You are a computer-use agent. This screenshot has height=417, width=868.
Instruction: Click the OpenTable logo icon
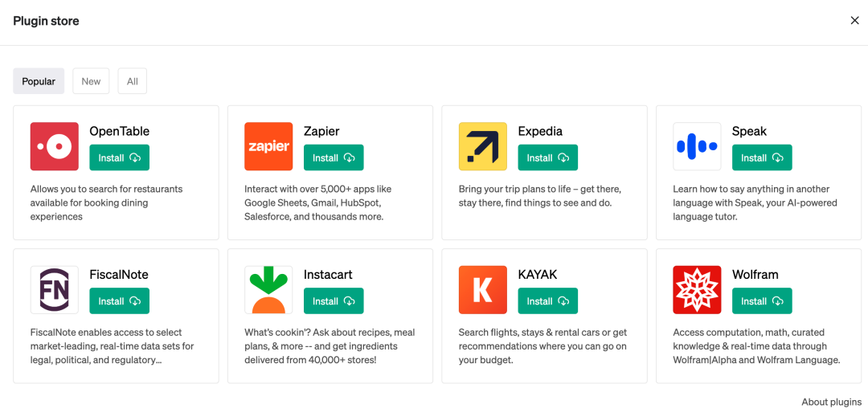click(55, 146)
